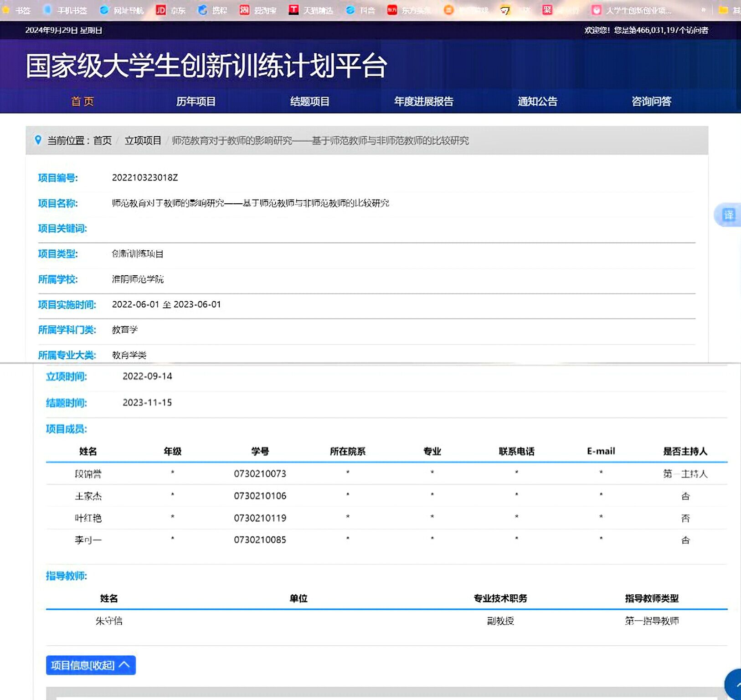Viewport: 741px width, 700px height.
Task: Click the 首页 breadcrumb link
Action: (103, 140)
